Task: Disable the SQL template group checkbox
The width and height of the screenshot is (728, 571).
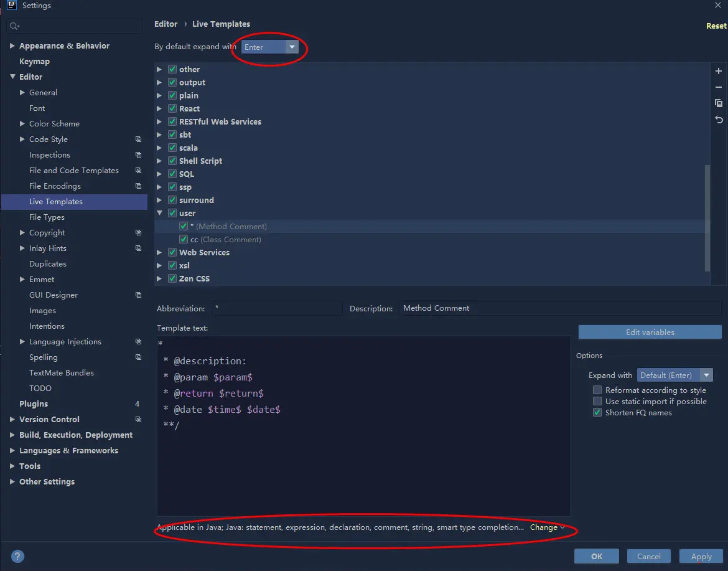Action: 172,174
